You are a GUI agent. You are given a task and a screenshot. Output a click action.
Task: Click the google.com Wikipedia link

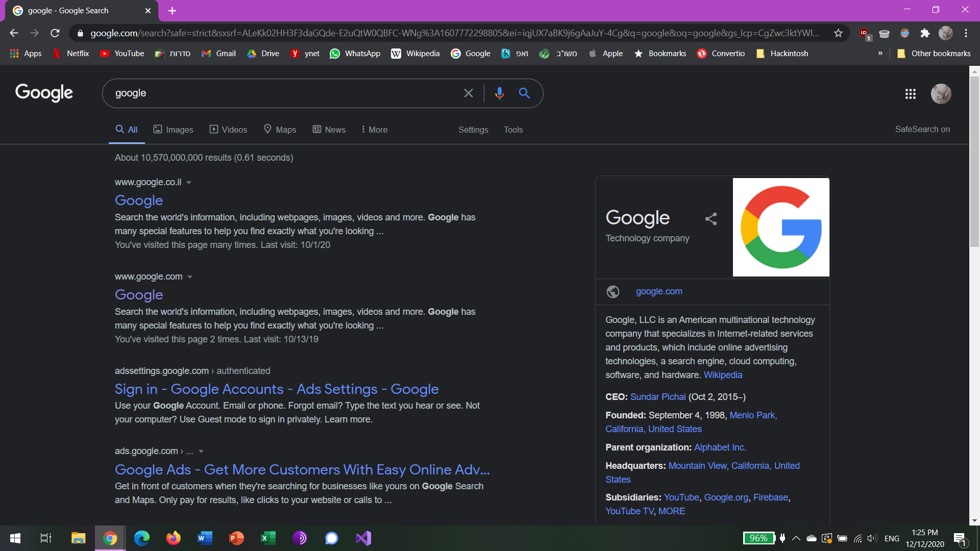pyautogui.click(x=723, y=375)
